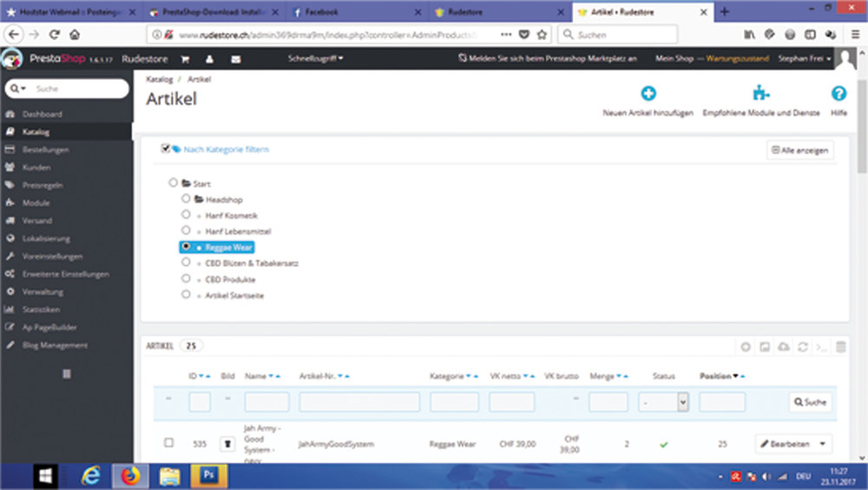
Task: Go to browser home page icon
Action: (75, 35)
